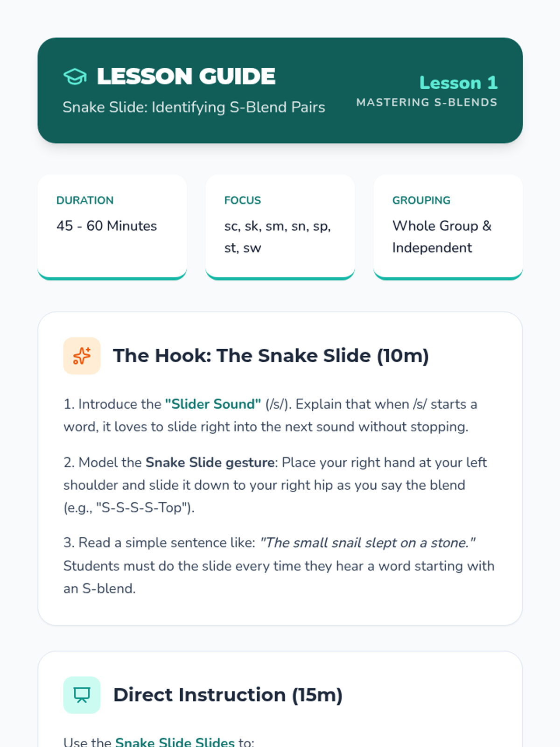Click the "Direct Instruction (15m)" heading
Image resolution: width=560 pixels, height=747 pixels.
pos(228,695)
